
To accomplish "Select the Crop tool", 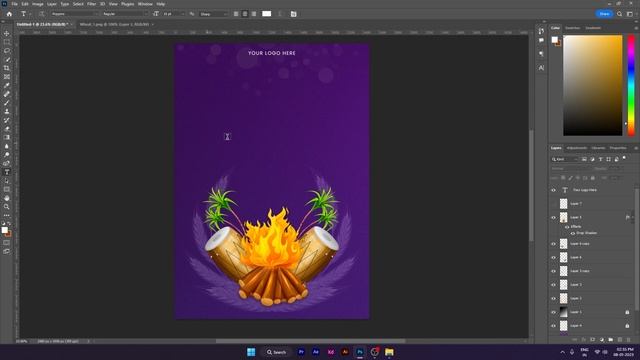I will (7, 68).
